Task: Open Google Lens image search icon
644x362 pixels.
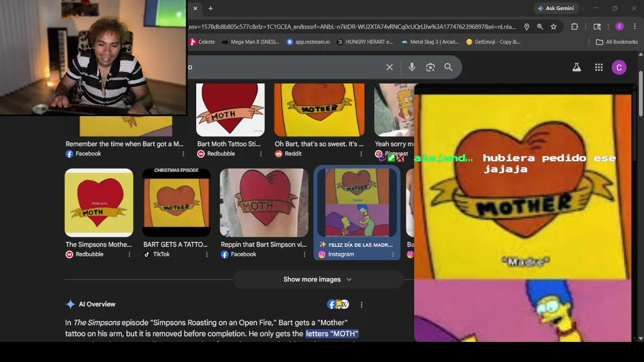Action: click(x=430, y=67)
